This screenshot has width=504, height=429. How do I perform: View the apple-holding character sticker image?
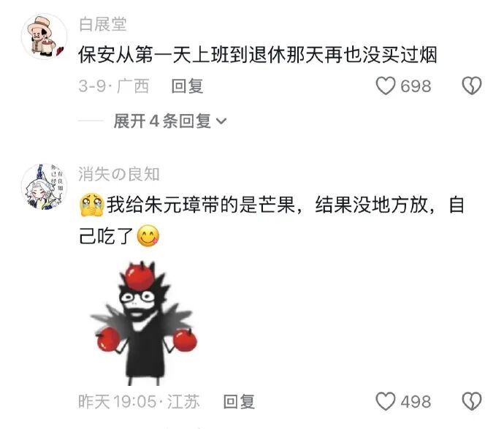click(144, 323)
